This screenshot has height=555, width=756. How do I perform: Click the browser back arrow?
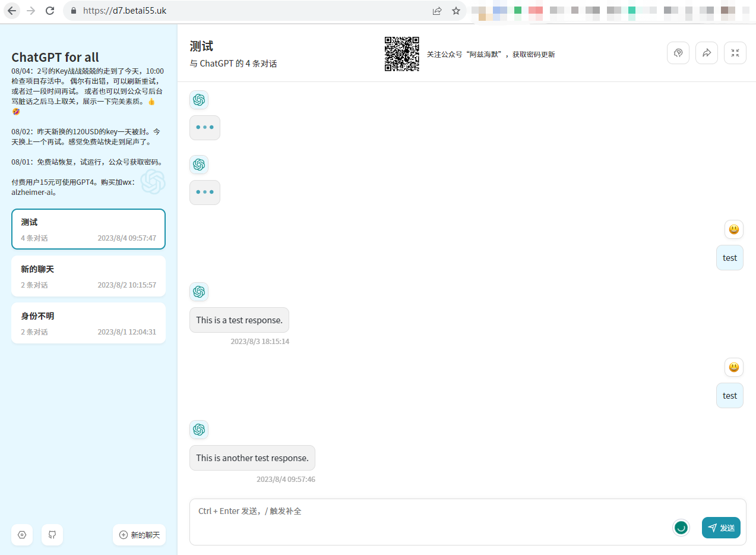(x=12, y=11)
